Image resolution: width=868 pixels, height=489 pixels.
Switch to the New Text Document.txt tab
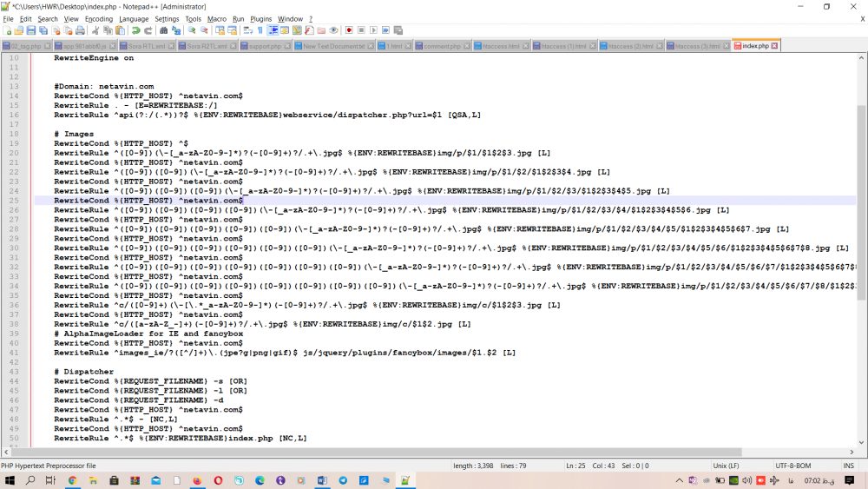pos(334,46)
